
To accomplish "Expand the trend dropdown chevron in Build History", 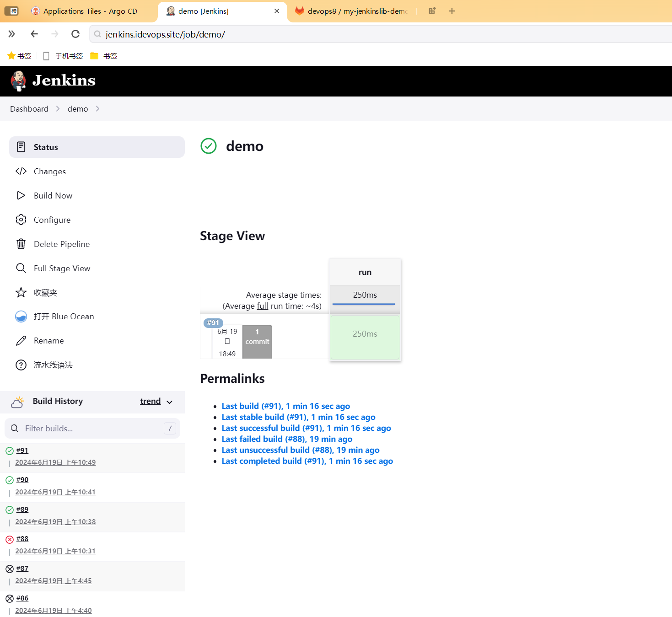I will tap(170, 402).
